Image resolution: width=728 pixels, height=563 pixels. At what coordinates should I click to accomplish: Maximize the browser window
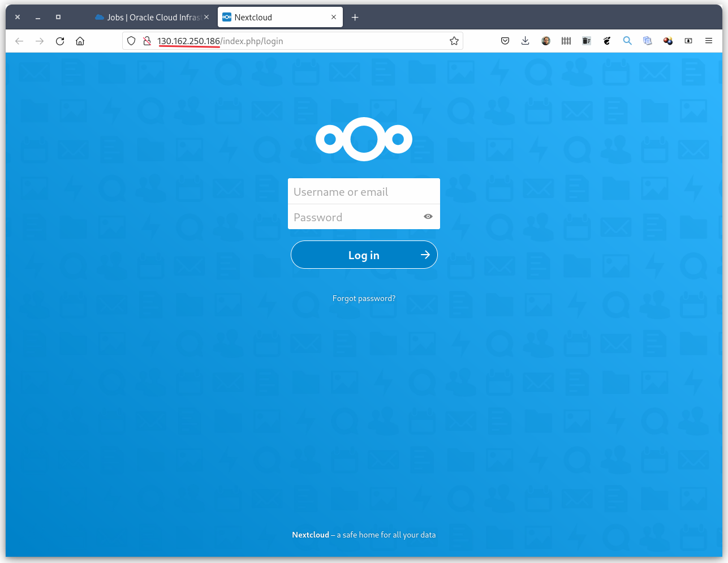(x=58, y=17)
